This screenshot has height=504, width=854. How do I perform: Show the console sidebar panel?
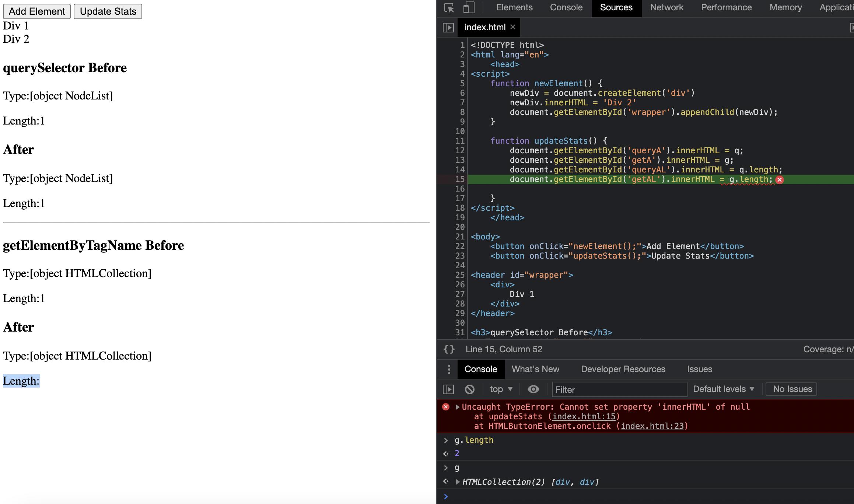tap(448, 389)
